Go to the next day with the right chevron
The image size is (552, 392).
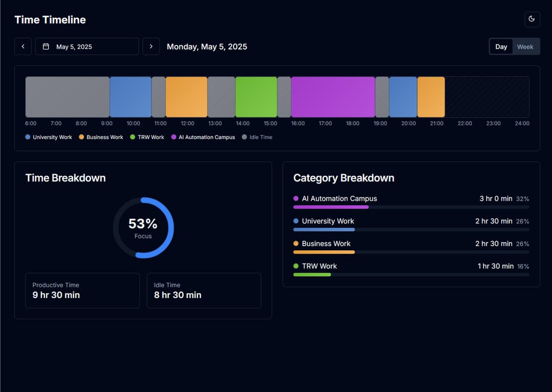coord(151,47)
